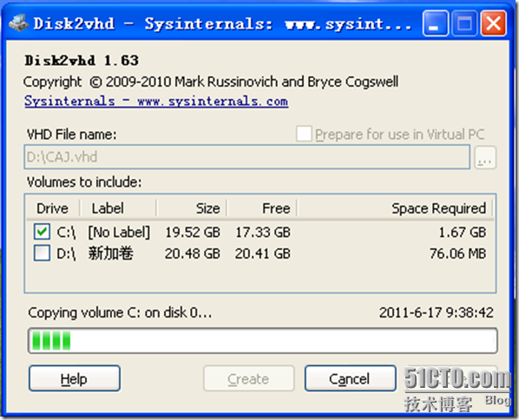Close the Disk2vhd window
The width and height of the screenshot is (519, 420).
(493, 23)
